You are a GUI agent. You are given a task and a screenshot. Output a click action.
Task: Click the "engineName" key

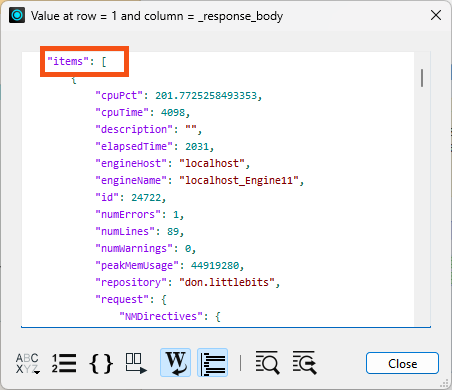131,181
